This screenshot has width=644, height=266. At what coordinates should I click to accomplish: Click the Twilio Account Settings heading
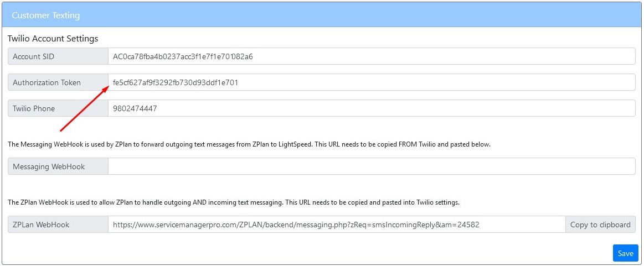coord(53,39)
